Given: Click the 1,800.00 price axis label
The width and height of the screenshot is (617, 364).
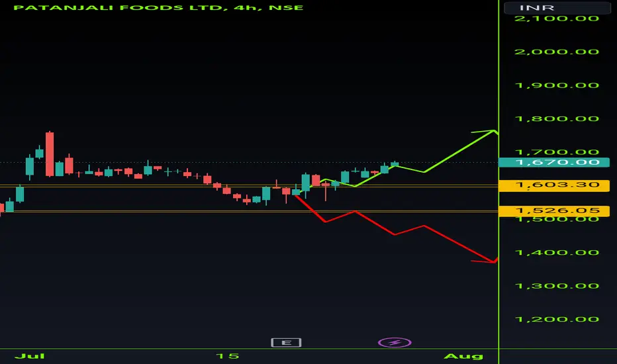Looking at the screenshot, I should [557, 119].
